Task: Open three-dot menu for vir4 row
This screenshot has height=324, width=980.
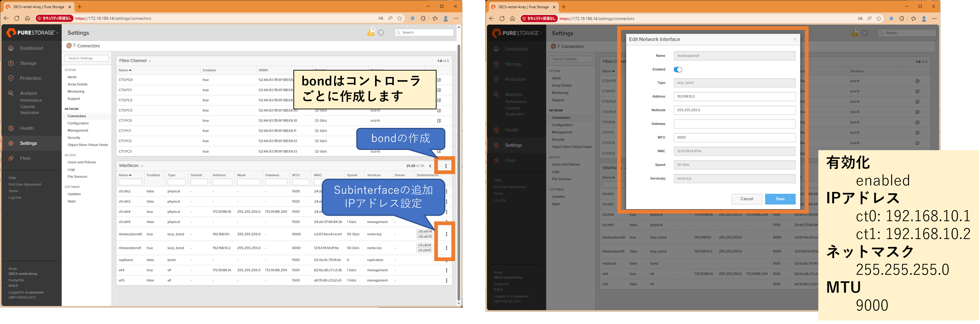Action: 446,270
